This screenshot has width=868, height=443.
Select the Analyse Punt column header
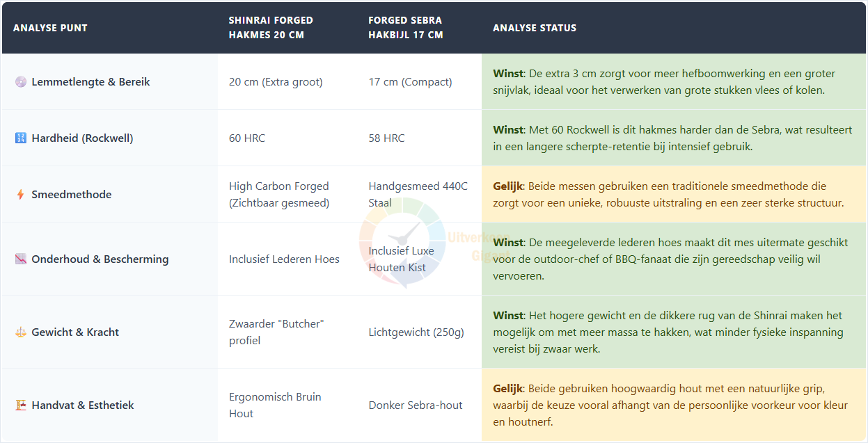pos(50,29)
